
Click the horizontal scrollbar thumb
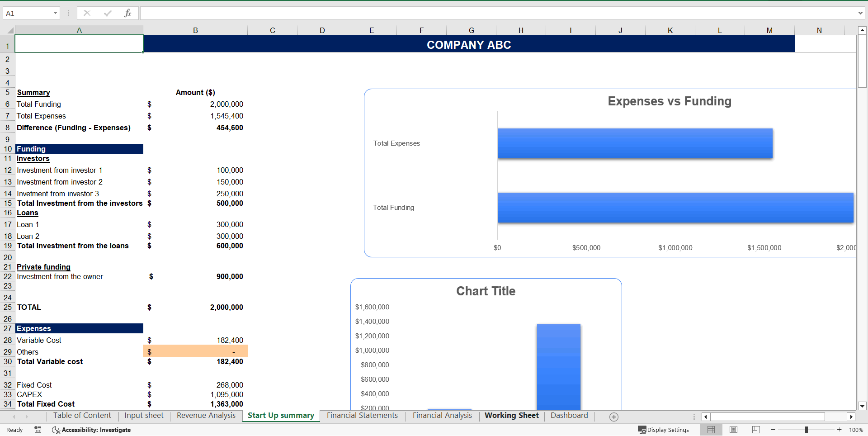click(x=767, y=417)
